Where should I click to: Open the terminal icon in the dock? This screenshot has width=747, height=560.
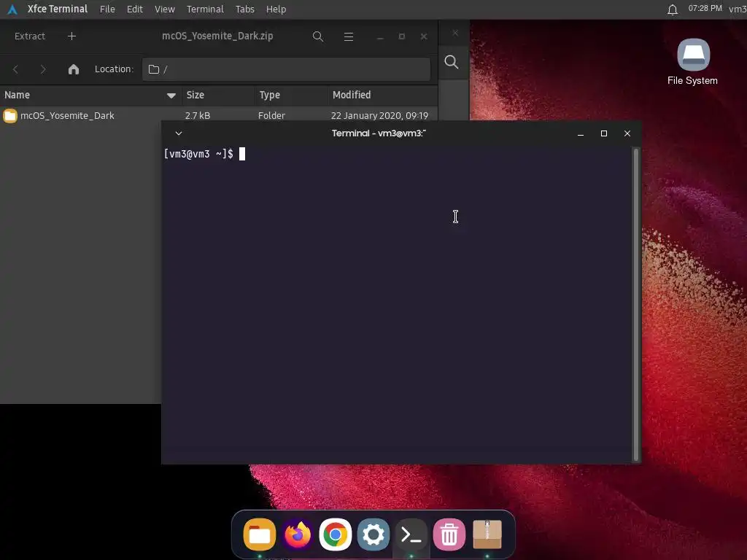[411, 534]
